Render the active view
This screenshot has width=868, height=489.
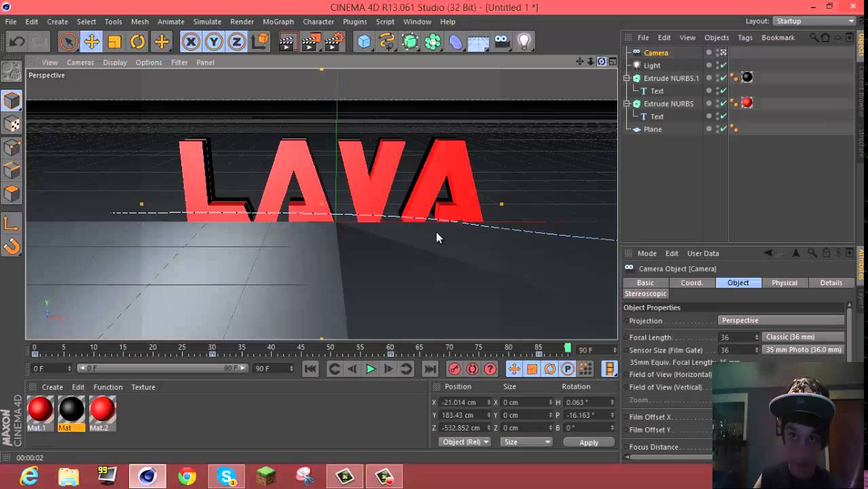pos(287,42)
